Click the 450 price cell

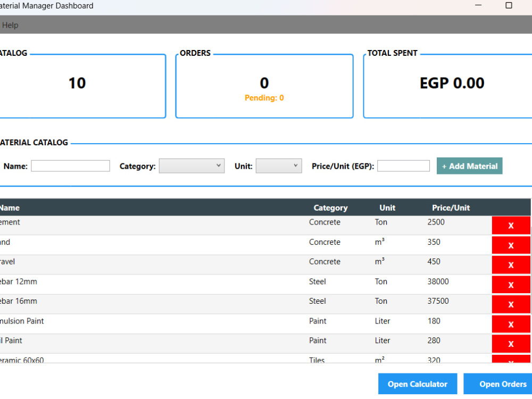coord(434,262)
